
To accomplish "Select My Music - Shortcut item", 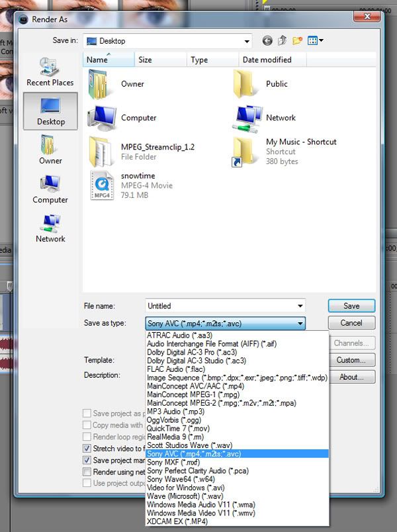I will tap(285, 152).
